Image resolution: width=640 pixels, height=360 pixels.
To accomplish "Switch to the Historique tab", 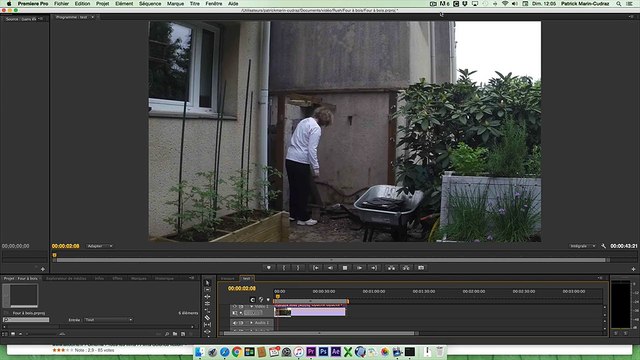I will [x=164, y=278].
